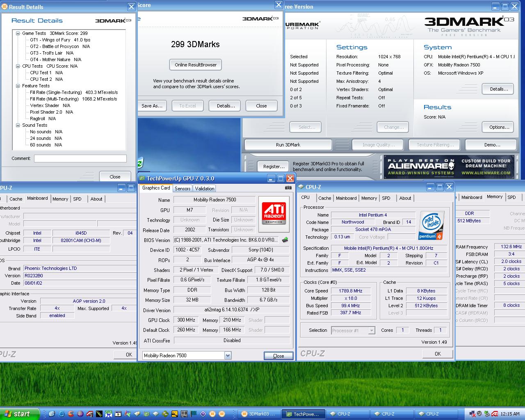Open Cache tab in front CPU-Z window
This screenshot has height=420, width=525.
[x=324, y=198]
